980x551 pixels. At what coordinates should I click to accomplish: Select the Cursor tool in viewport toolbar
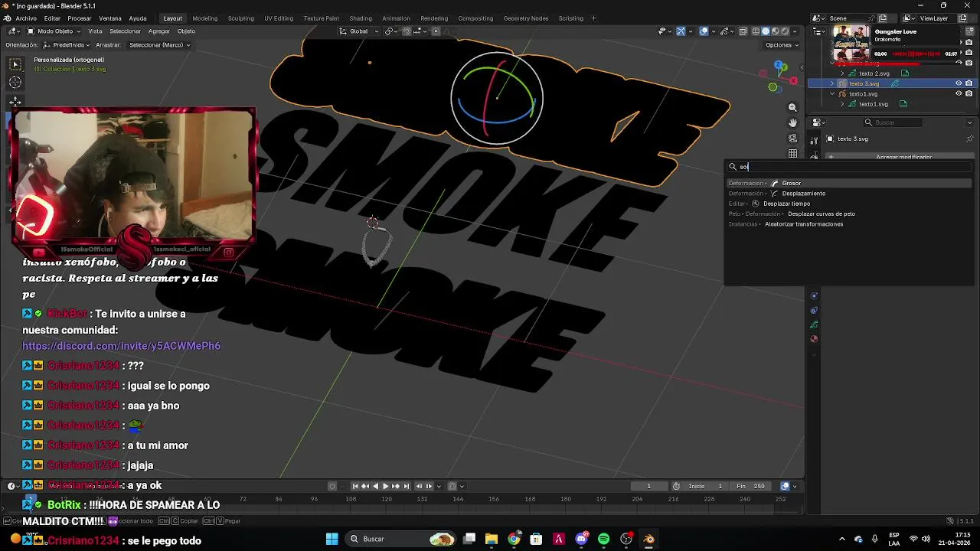click(15, 82)
